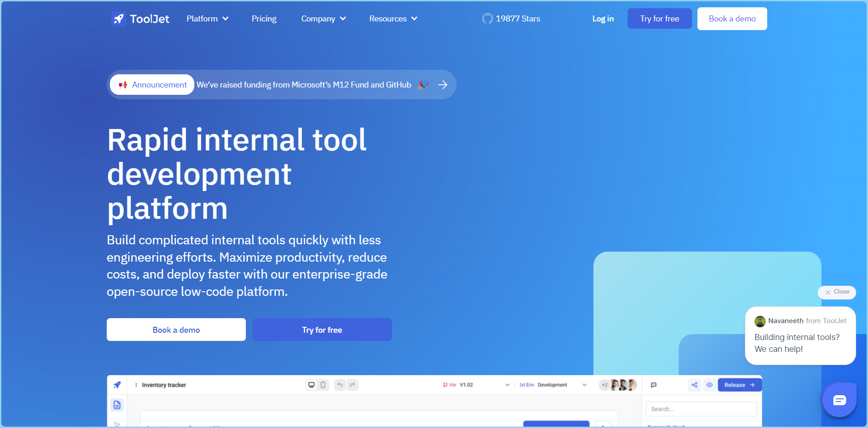Click the Try for free button
868x428 pixels.
(659, 18)
